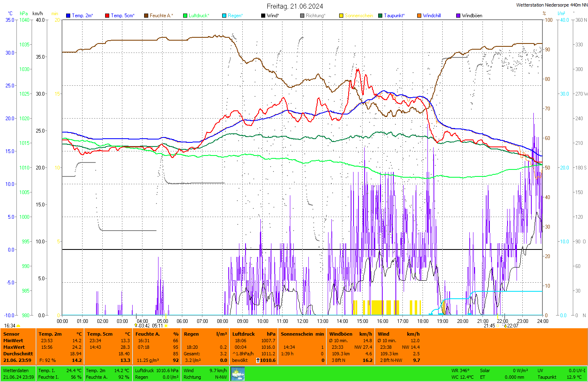Click the icon next to 03:42

[x=136, y=326]
